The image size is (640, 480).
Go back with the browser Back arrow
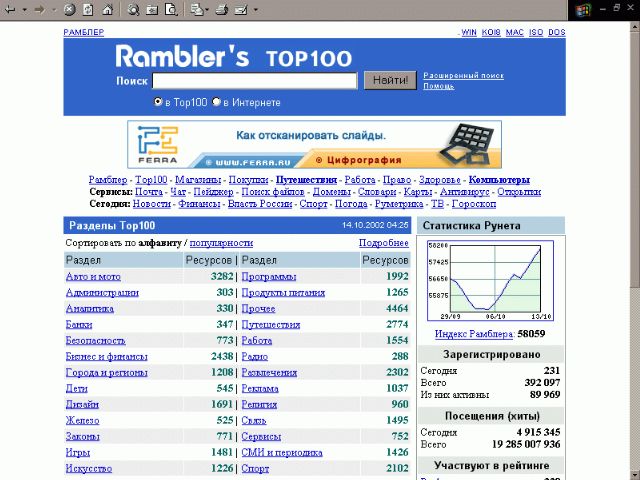point(10,10)
